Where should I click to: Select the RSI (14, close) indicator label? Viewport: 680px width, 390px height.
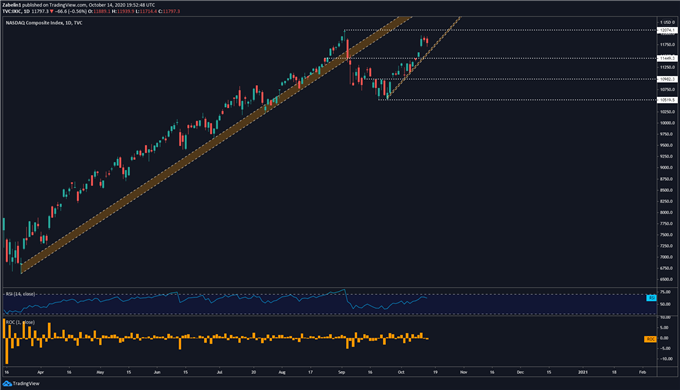20,294
